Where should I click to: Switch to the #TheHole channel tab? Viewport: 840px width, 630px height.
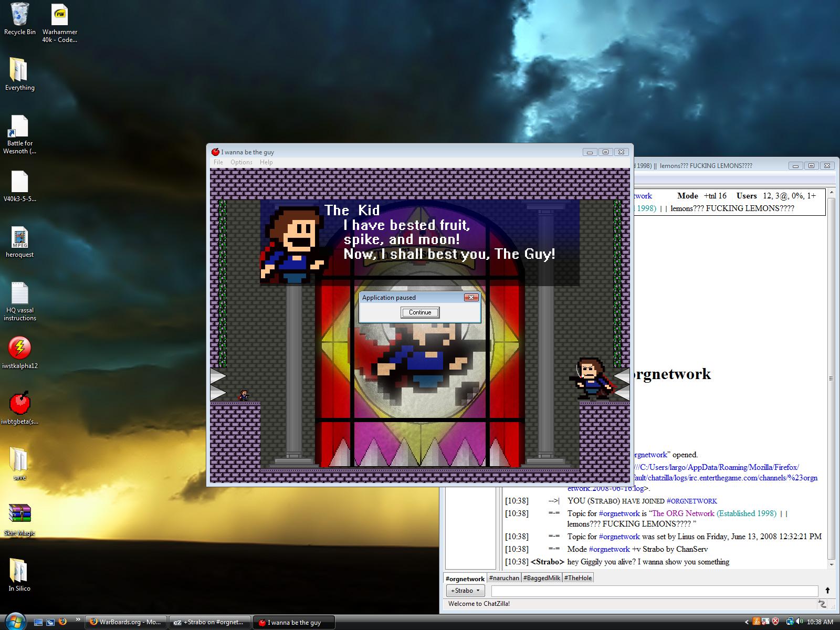(x=578, y=578)
